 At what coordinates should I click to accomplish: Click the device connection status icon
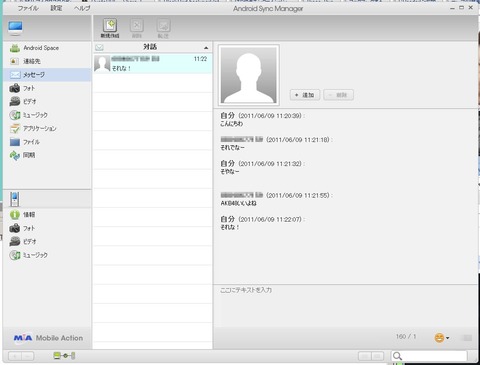point(64,356)
